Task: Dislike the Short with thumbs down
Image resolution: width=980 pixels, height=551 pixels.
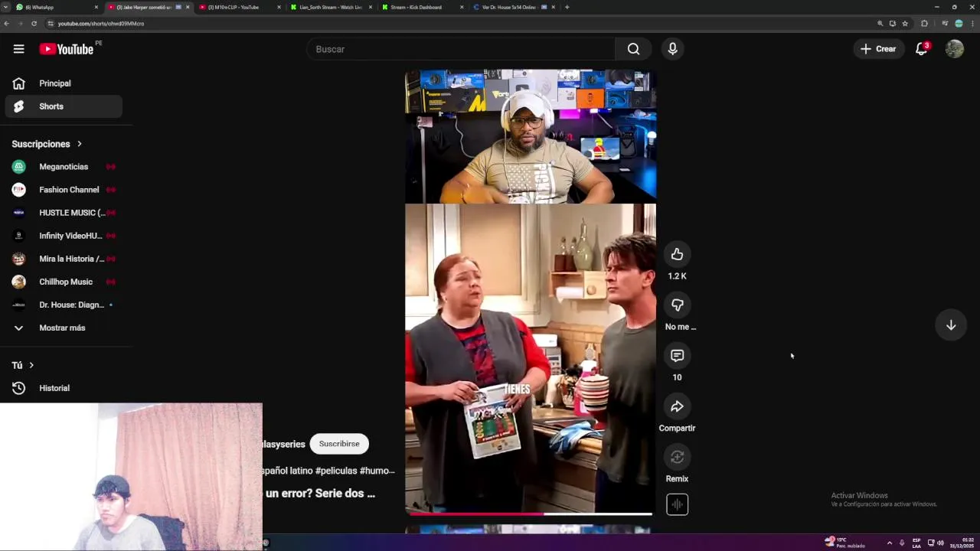Action: (x=677, y=305)
